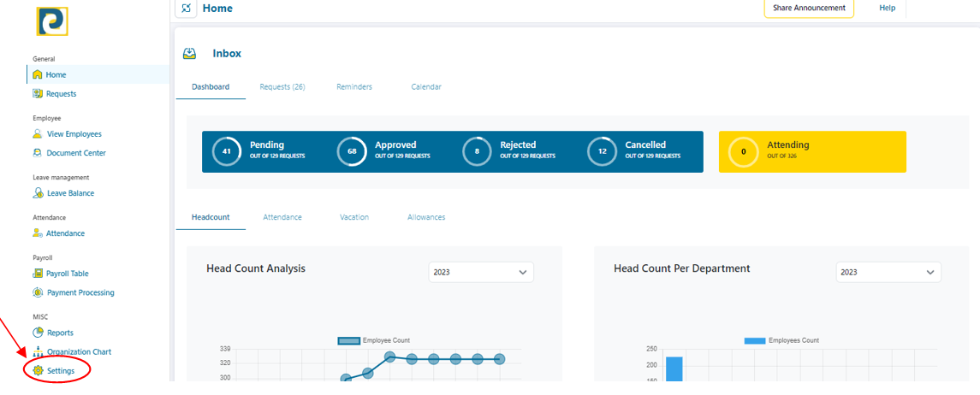Screen dimensions: 980x395
Task: Click the 'Cancelled' label in the request summary
Action: point(645,144)
